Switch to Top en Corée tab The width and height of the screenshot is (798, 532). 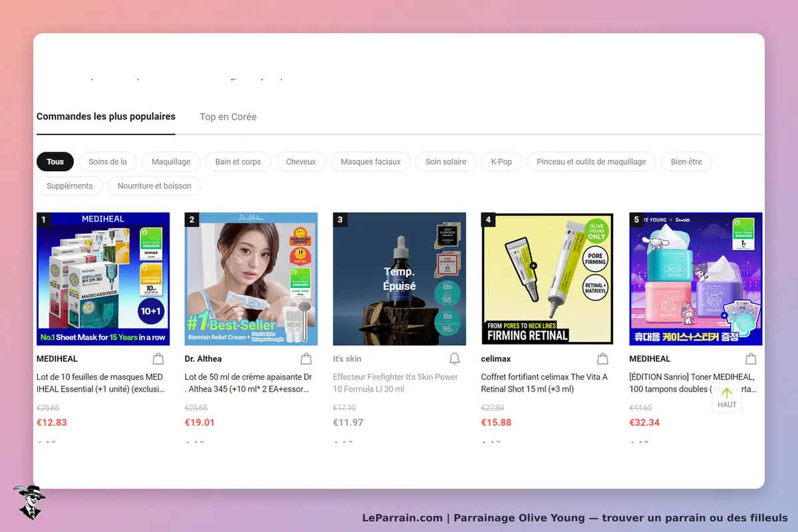point(228,116)
